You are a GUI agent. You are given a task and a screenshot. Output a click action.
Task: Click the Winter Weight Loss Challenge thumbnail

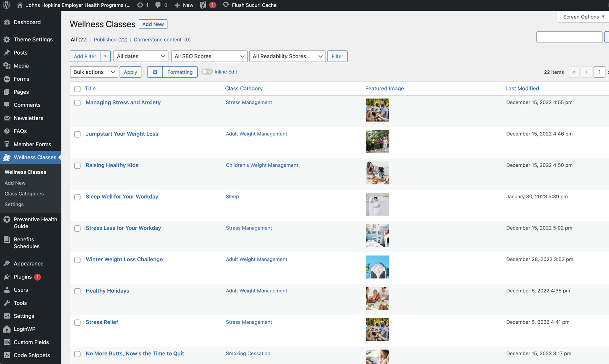point(377,267)
